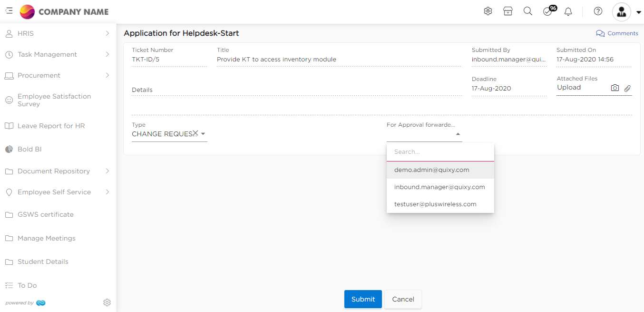
Task: Expand the Task Management chevron
Action: pyautogui.click(x=107, y=54)
